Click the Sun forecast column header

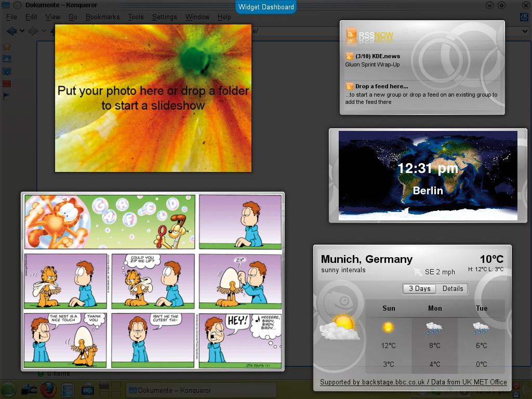[x=389, y=309]
